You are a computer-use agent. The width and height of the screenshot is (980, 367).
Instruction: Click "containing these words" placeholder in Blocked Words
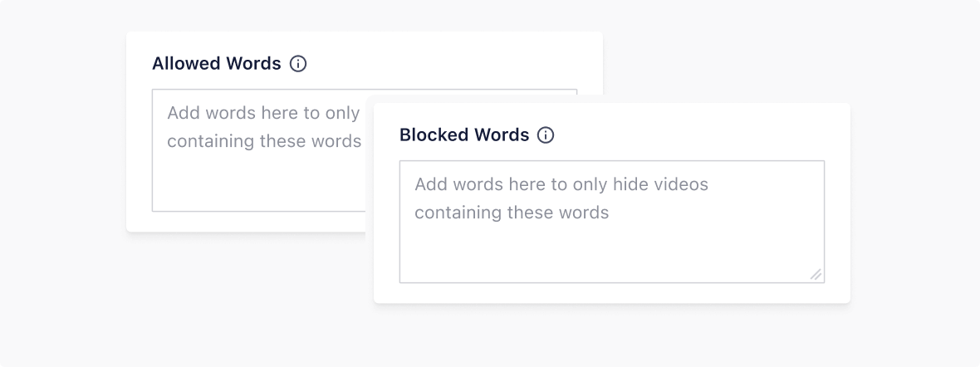point(512,213)
